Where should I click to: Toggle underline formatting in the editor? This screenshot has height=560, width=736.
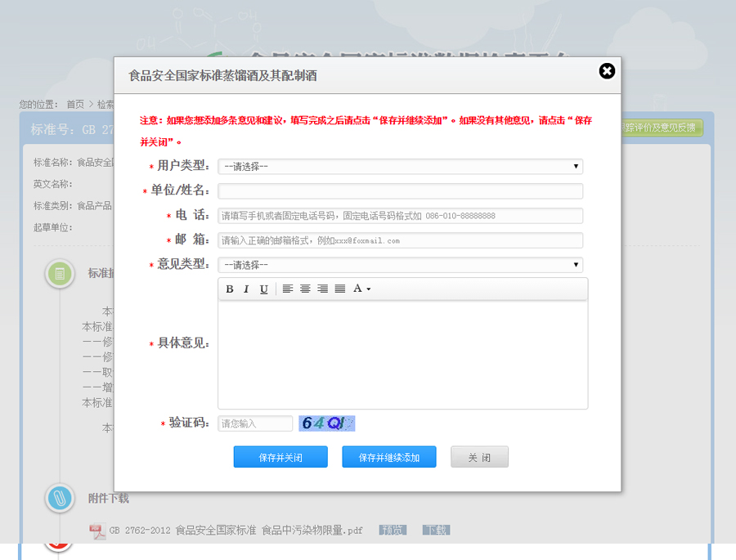263,289
